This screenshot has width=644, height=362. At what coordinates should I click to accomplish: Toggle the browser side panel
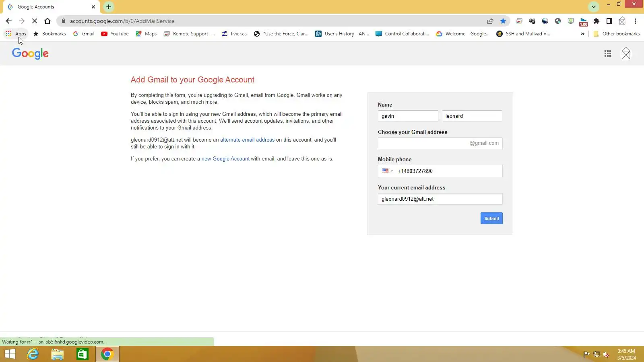pyautogui.click(x=609, y=21)
